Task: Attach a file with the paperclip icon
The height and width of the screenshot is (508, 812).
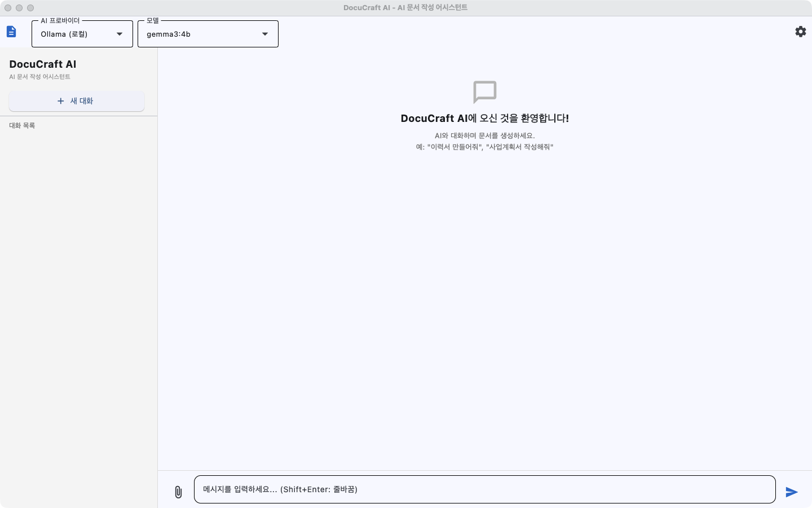Action: point(178,492)
